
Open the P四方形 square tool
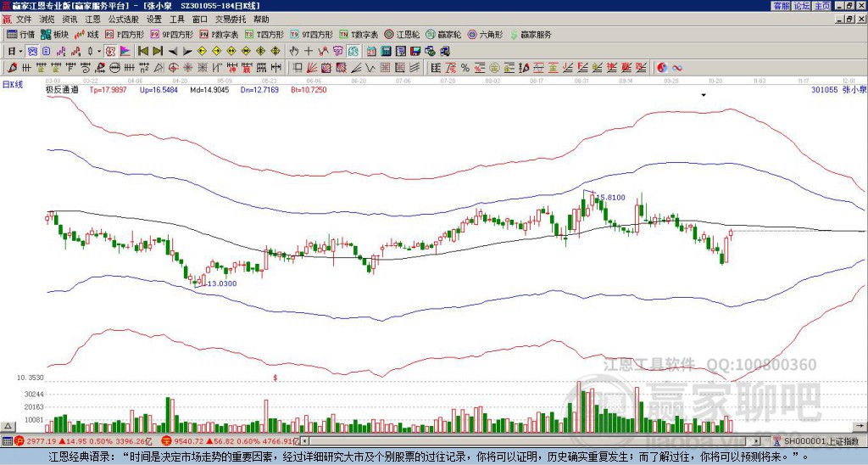[125, 34]
